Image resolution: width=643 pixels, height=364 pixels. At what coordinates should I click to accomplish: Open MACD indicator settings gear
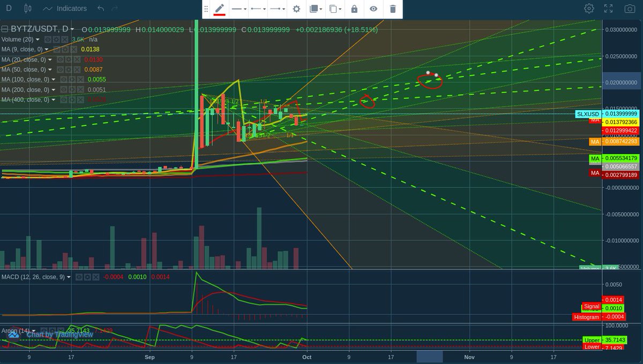(86, 277)
